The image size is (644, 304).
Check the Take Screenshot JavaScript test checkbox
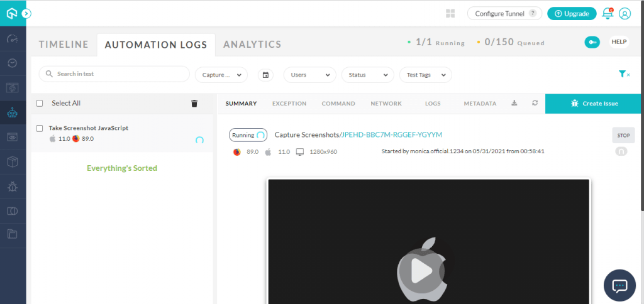(40, 128)
